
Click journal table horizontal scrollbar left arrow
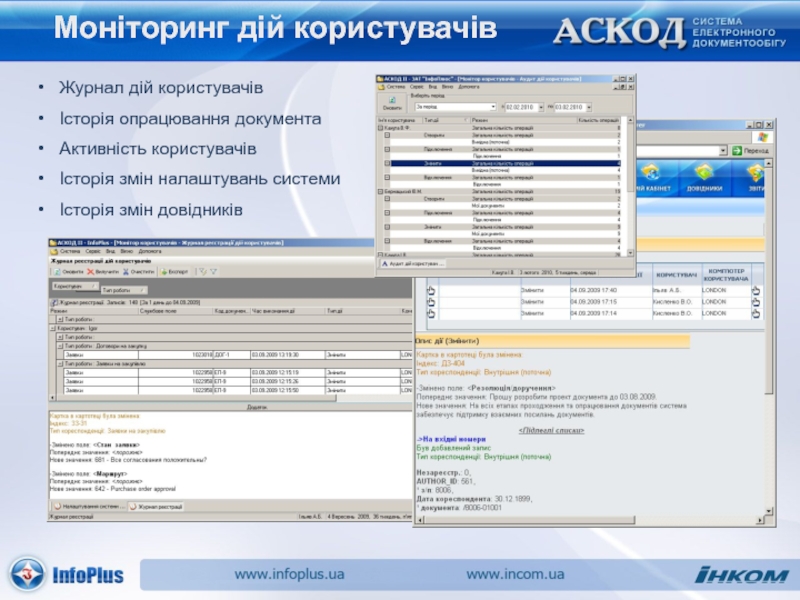[52, 397]
